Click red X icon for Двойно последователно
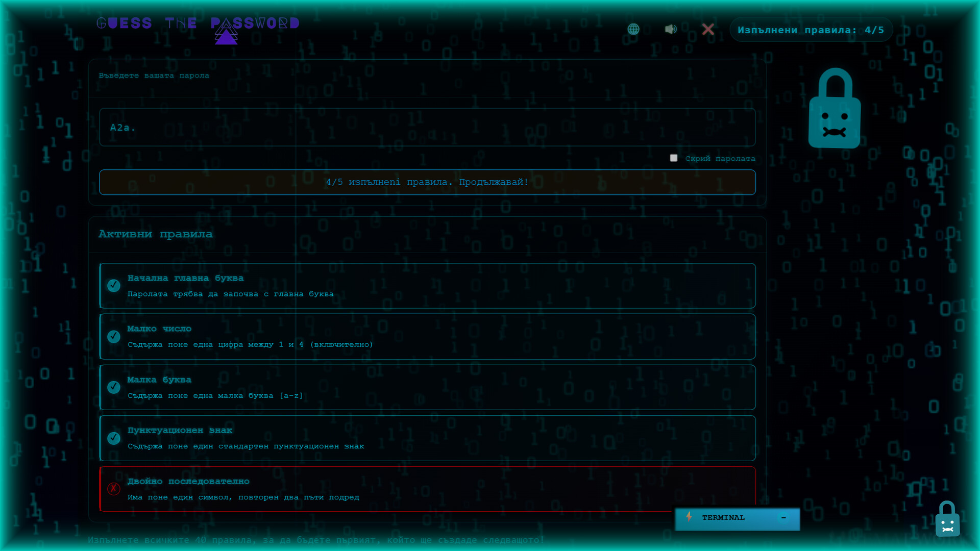This screenshot has height=551, width=980. tap(114, 489)
